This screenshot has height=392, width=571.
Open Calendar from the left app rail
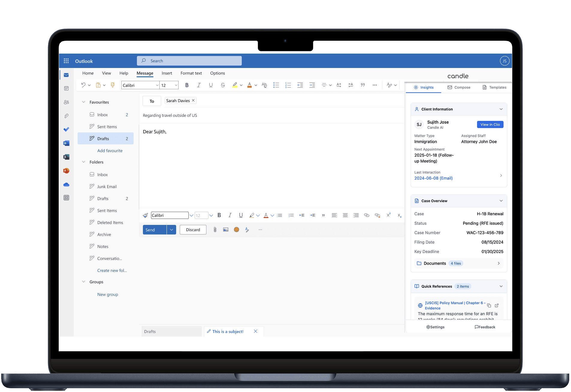(x=66, y=88)
